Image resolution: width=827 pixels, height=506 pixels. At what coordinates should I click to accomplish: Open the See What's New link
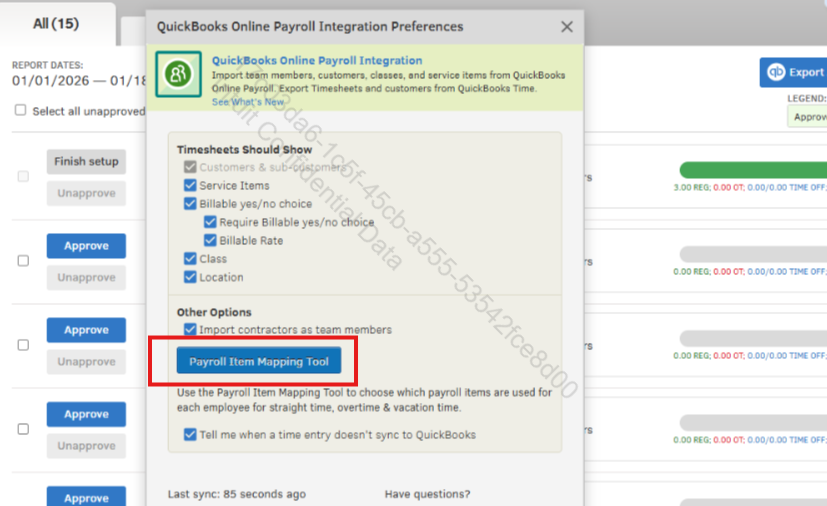tap(247, 102)
